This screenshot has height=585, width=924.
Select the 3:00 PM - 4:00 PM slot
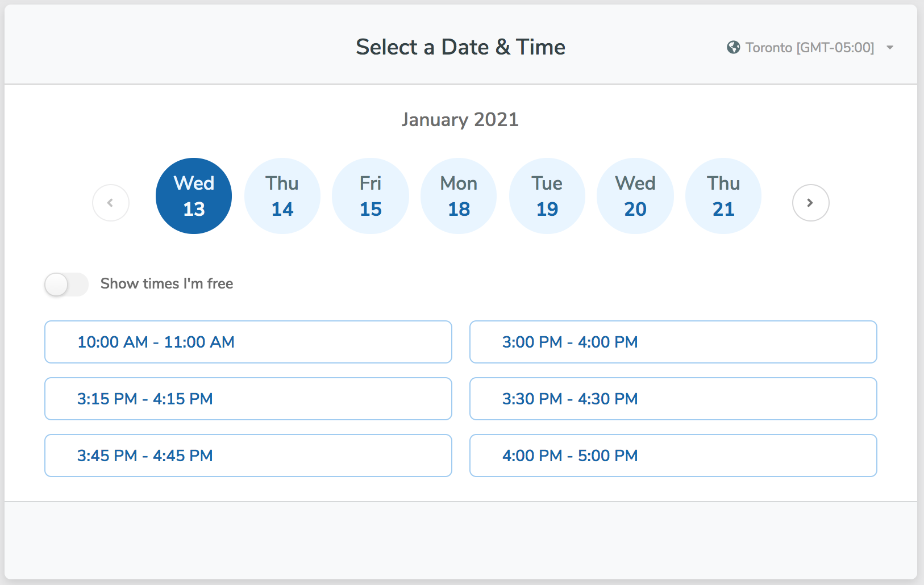pos(673,342)
